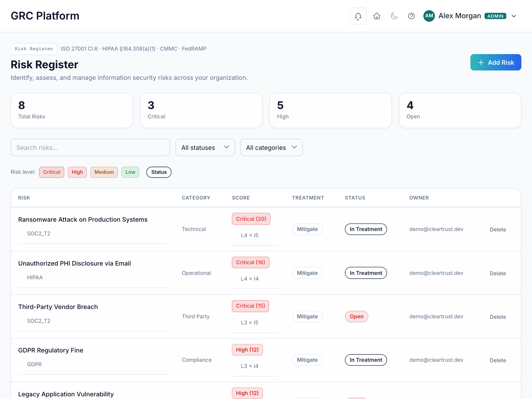Click the Compliance category cell
Screen dimensions: 532x399
pos(197,360)
